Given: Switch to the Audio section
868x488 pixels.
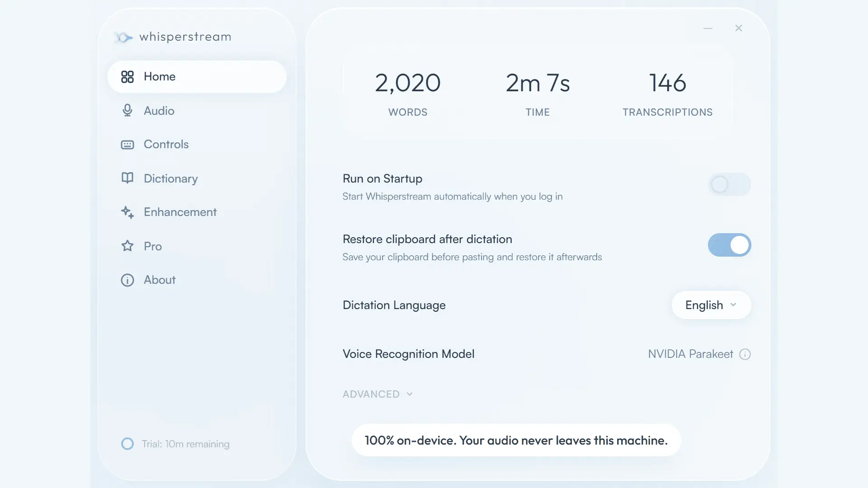Looking at the screenshot, I should tap(197, 111).
